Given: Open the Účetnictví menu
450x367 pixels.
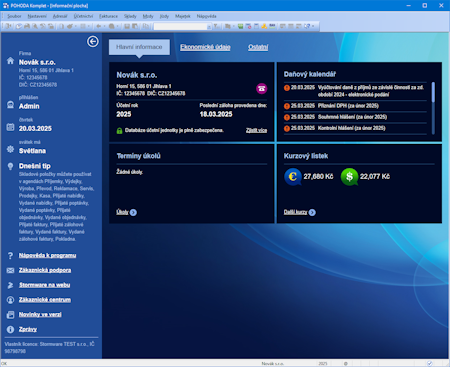Looking at the screenshot, I should coord(83,16).
